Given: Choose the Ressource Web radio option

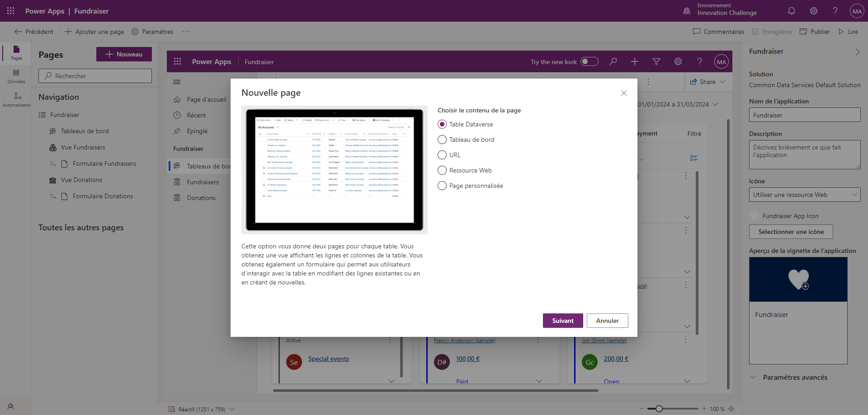Looking at the screenshot, I should [442, 170].
